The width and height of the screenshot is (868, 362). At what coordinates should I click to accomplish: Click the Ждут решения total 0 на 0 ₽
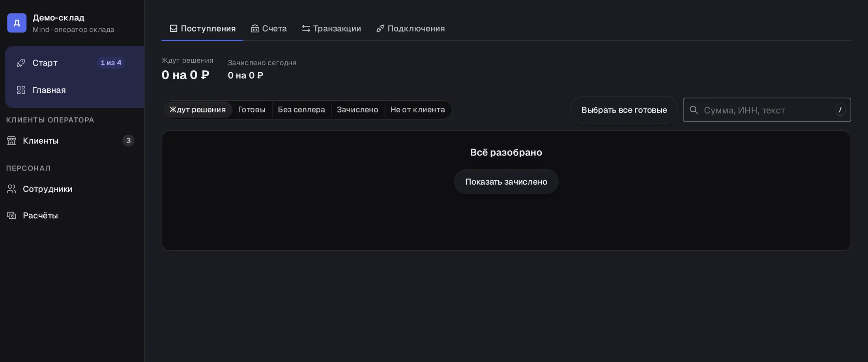pyautogui.click(x=185, y=75)
